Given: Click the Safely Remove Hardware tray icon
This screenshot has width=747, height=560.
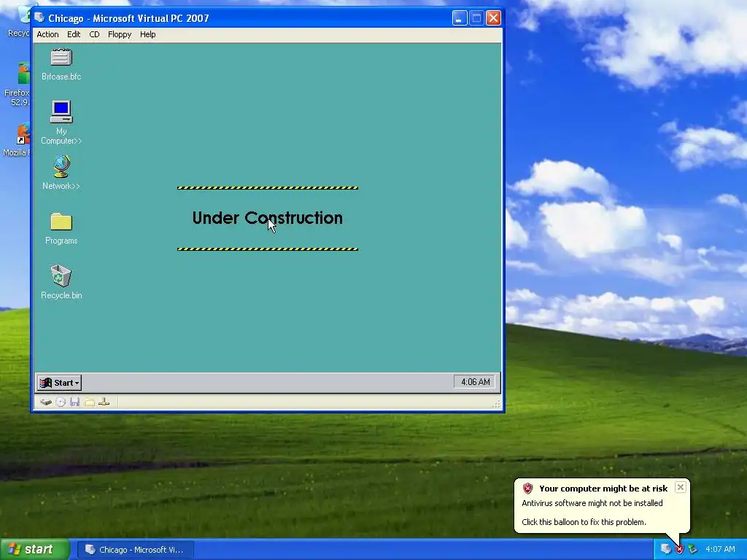Looking at the screenshot, I should 692,550.
